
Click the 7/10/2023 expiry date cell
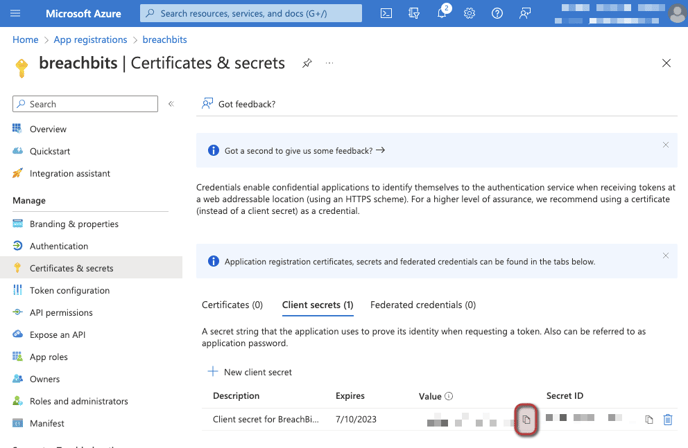356,419
